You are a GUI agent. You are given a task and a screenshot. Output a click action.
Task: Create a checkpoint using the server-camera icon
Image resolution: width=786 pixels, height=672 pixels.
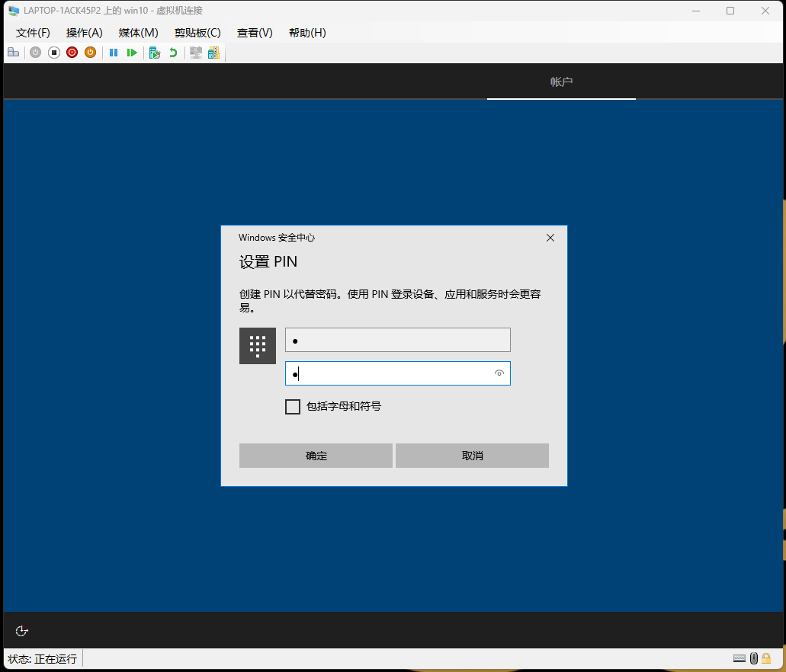155,53
